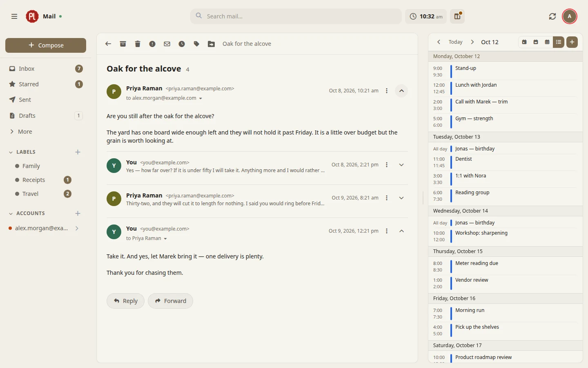Viewport: 588px width, 368px height.
Task: Show recipient details for alex.morgan@example.com
Action: coord(200,99)
